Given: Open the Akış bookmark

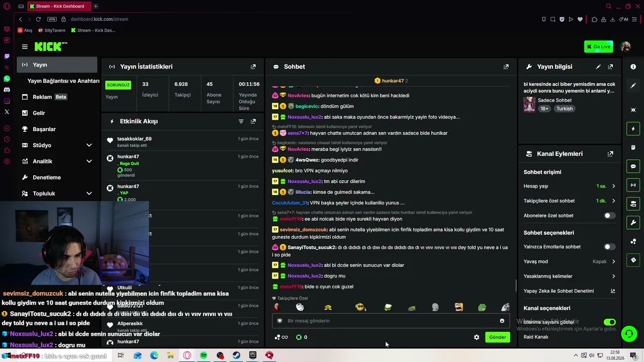Looking at the screenshot, I should (x=25, y=30).
